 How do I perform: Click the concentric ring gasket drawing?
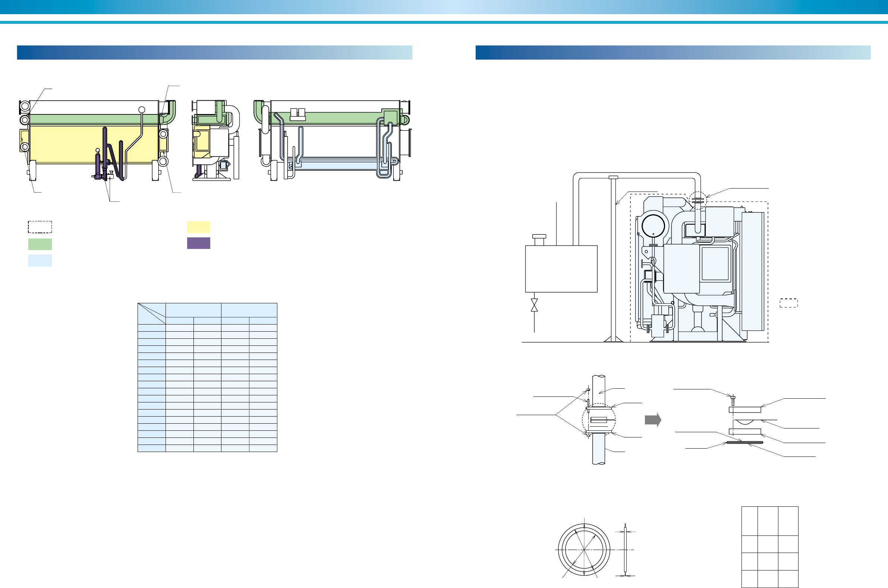coord(584,550)
